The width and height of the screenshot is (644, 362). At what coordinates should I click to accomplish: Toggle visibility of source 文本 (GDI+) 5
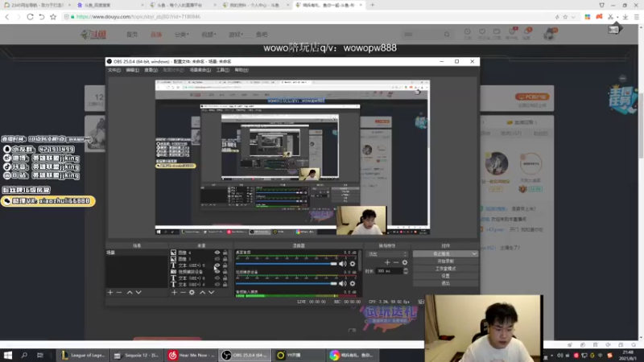[x=217, y=265]
